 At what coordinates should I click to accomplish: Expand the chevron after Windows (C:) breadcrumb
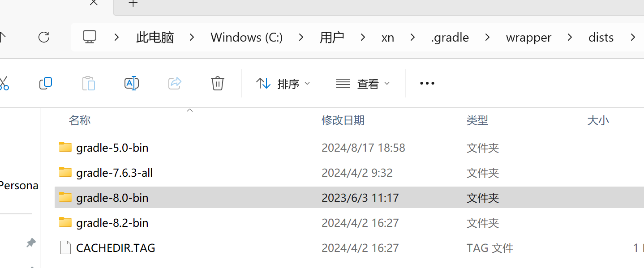click(301, 38)
